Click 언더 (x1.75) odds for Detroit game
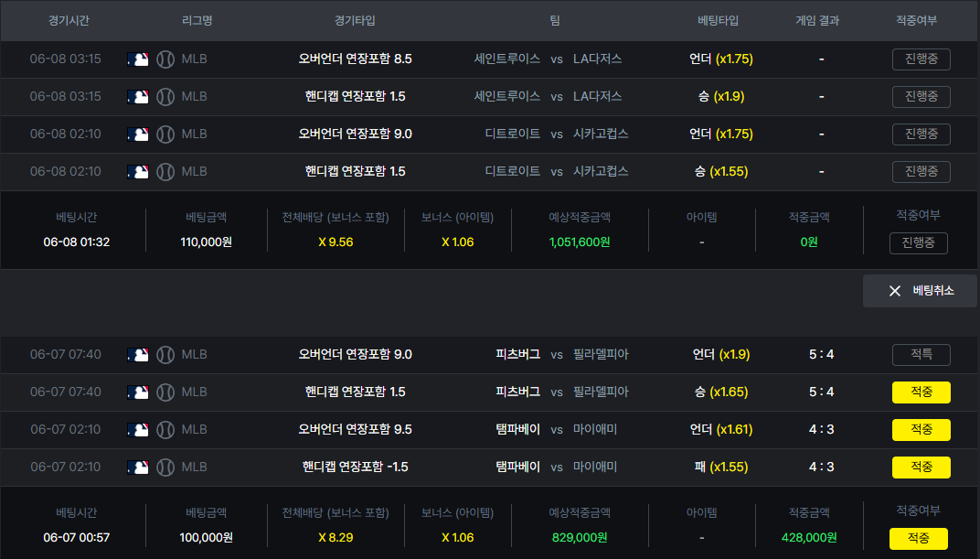The width and height of the screenshot is (980, 559). click(721, 134)
